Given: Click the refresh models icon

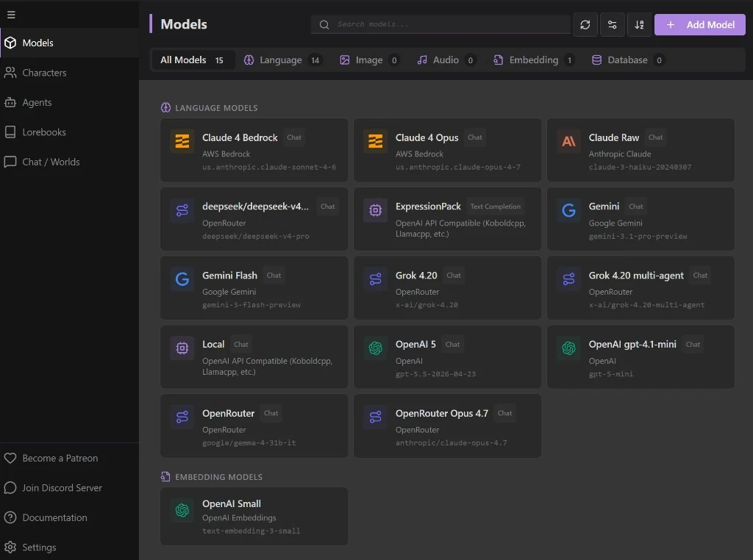Looking at the screenshot, I should pos(585,24).
